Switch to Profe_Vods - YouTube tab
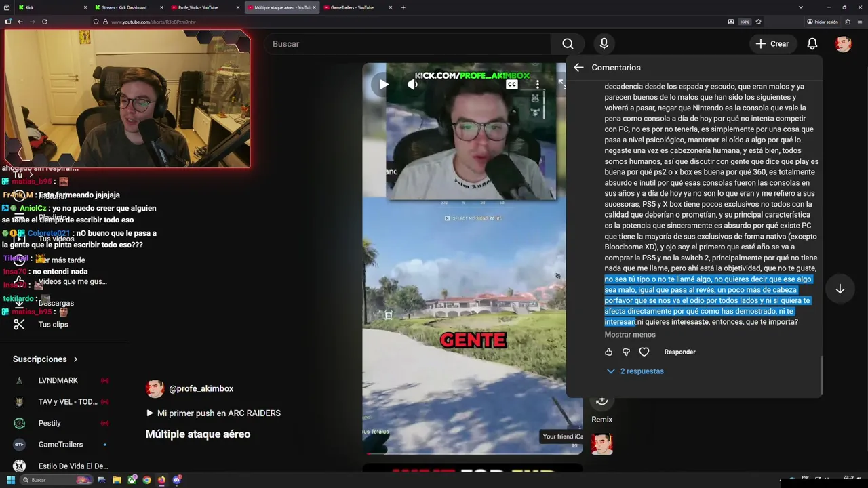The width and height of the screenshot is (868, 488). tap(205, 7)
